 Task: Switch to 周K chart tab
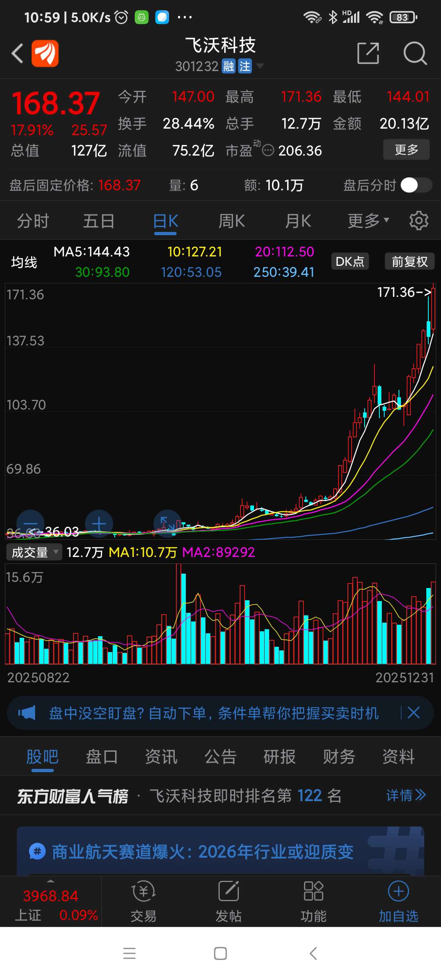[232, 221]
